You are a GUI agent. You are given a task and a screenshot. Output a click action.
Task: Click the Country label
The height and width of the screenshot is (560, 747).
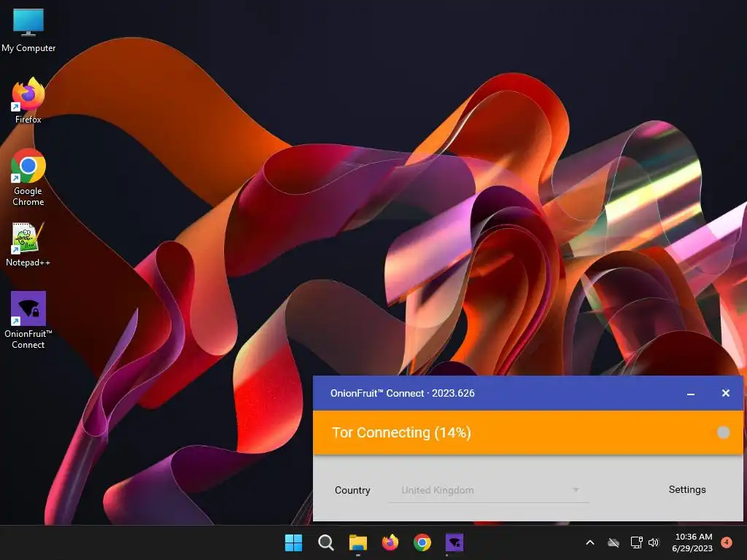click(352, 491)
